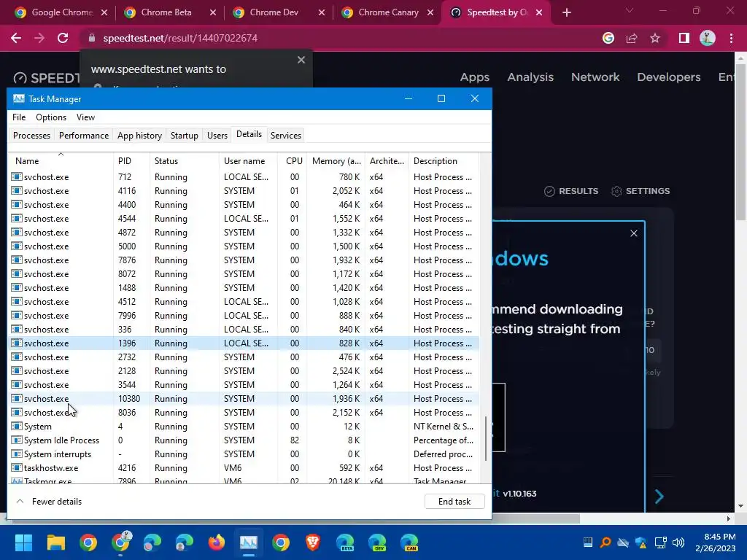Open the Task Manager File menu
The width and height of the screenshot is (747, 560).
[19, 117]
